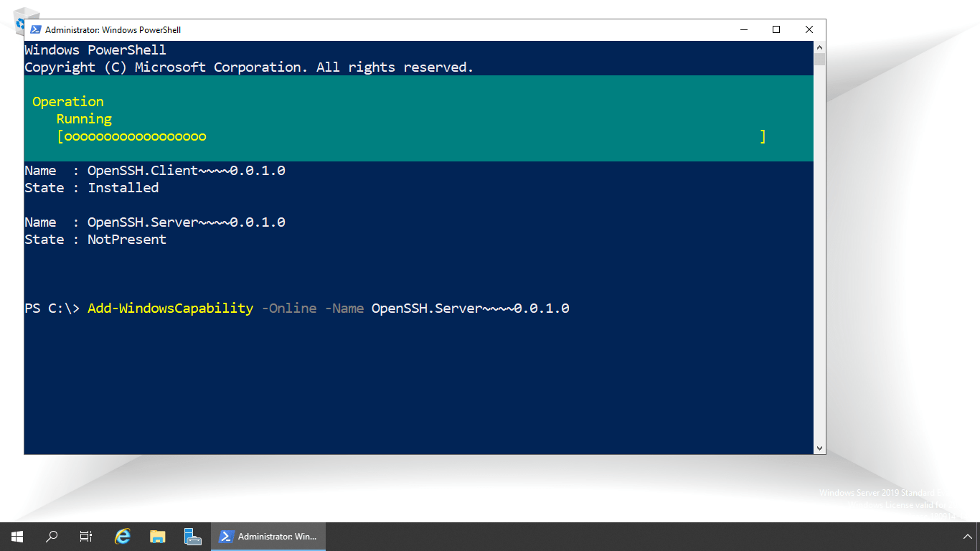Click the vertical scrollbar thumb
The image size is (980, 551).
[819, 60]
